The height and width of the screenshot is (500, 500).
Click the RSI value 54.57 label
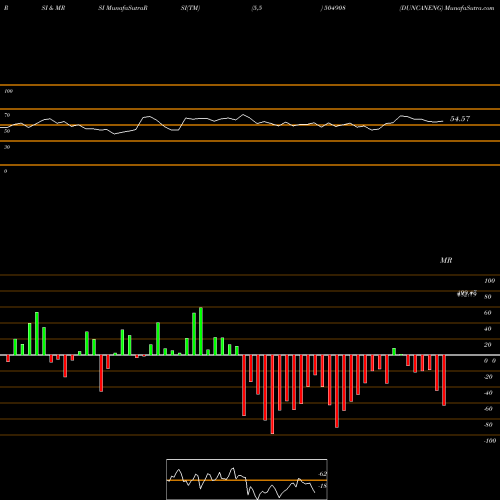(460, 119)
